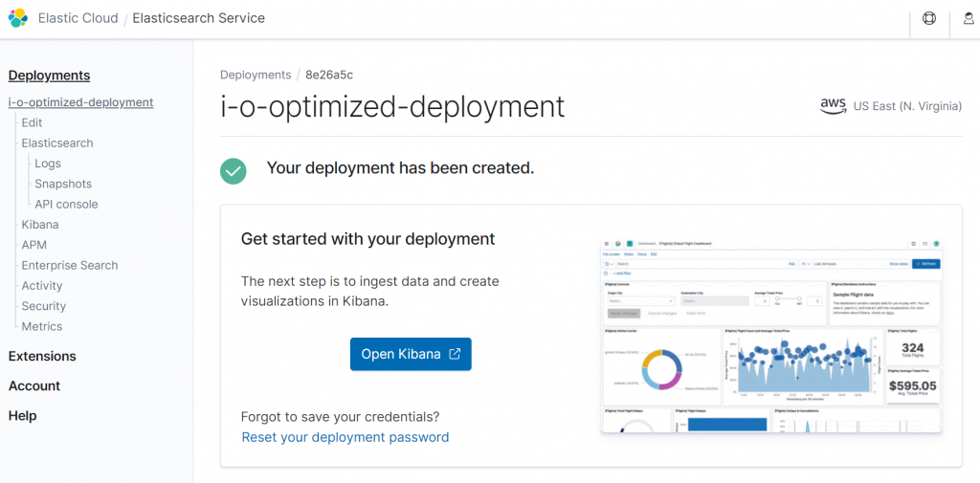The height and width of the screenshot is (483, 980).
Task: Open the user account icon
Action: coord(969,18)
